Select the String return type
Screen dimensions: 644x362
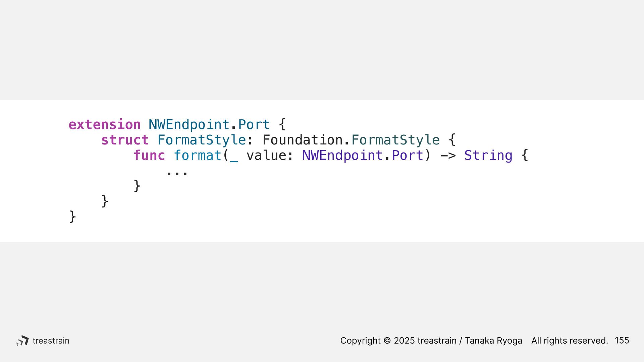[488, 156]
